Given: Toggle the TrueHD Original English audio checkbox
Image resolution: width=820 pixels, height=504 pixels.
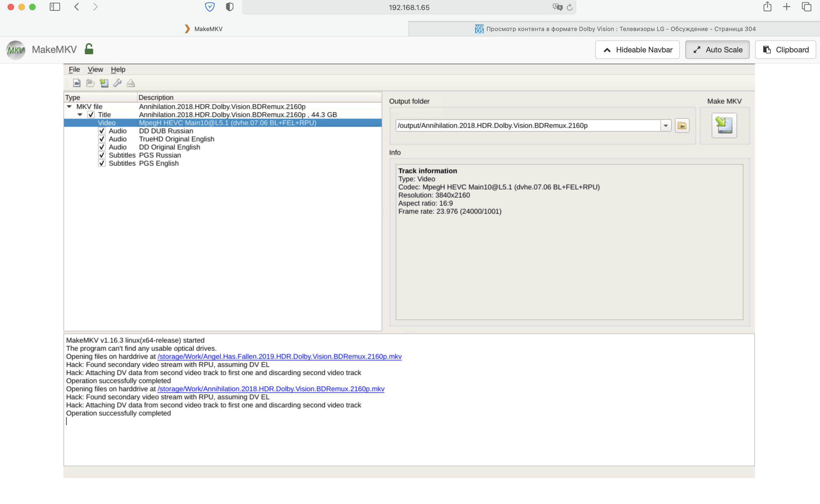Looking at the screenshot, I should click(x=102, y=139).
